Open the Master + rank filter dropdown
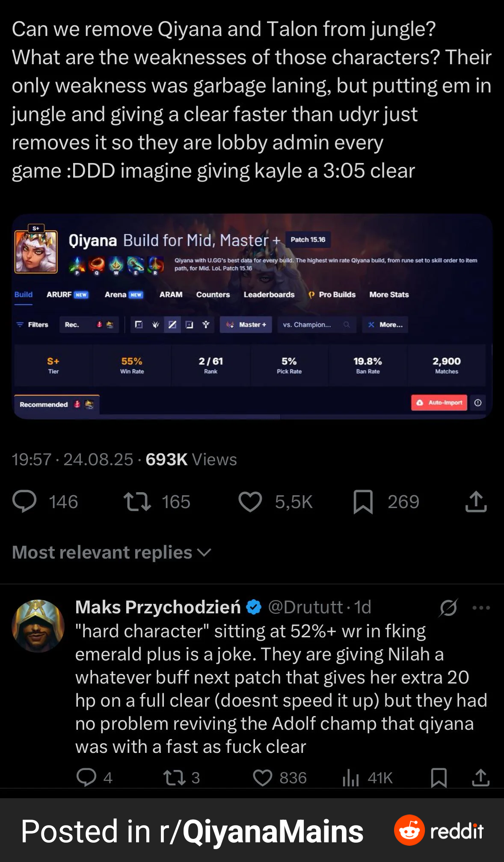The height and width of the screenshot is (862, 504). 246,324
